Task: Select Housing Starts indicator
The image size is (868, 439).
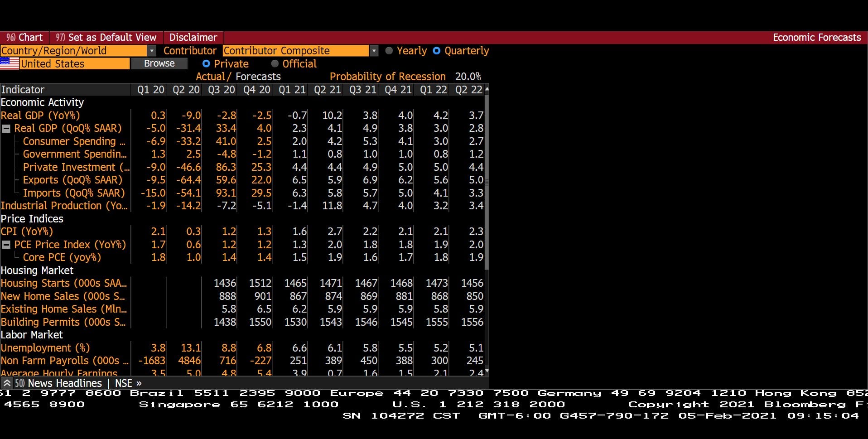Action: (64, 283)
